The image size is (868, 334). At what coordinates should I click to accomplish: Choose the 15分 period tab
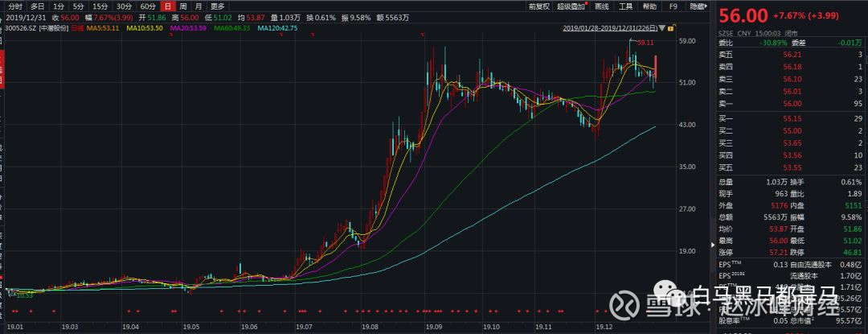click(100, 6)
